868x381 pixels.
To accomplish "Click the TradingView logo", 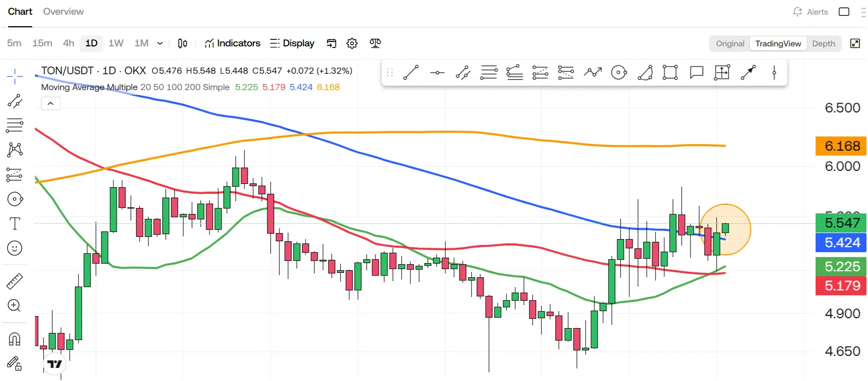I will (55, 364).
